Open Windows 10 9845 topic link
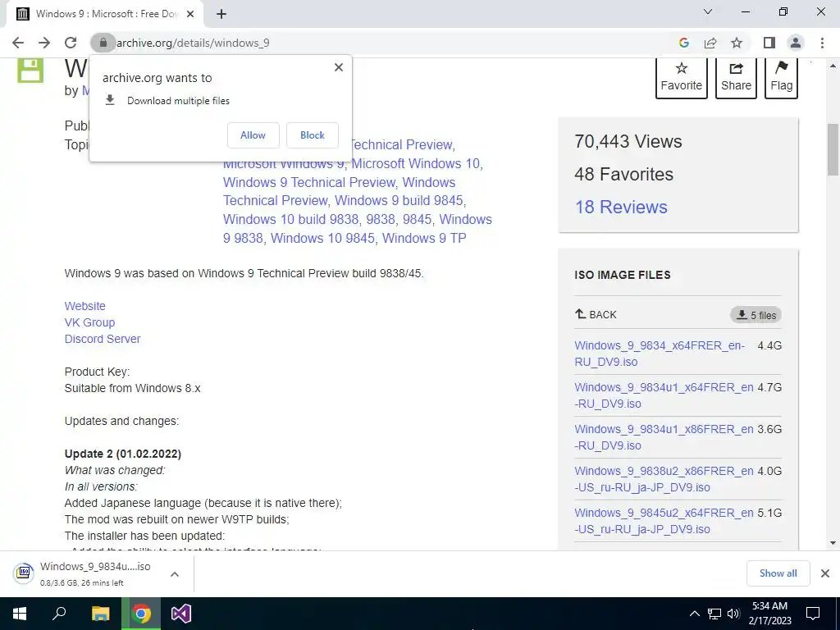This screenshot has height=630, width=840. pos(322,238)
